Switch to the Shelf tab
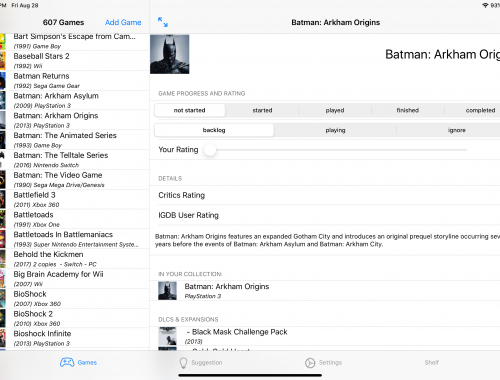500x380 pixels. coord(431,362)
